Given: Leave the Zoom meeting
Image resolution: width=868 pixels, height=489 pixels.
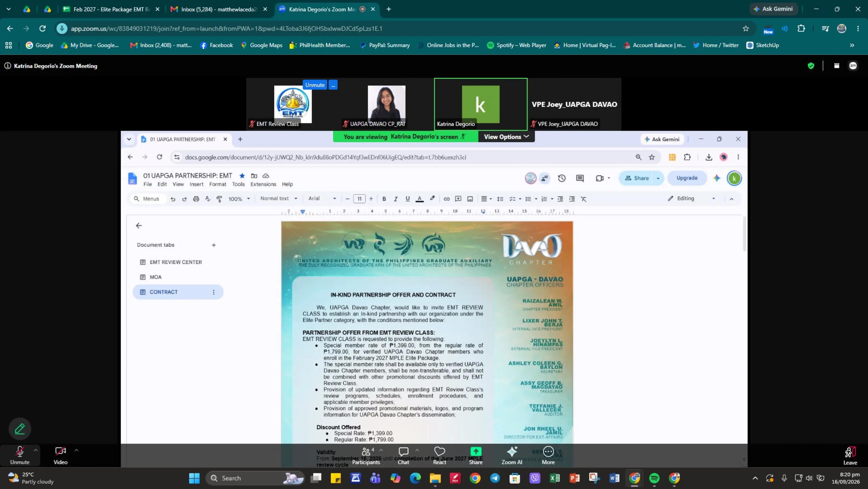Looking at the screenshot, I should pyautogui.click(x=850, y=456).
